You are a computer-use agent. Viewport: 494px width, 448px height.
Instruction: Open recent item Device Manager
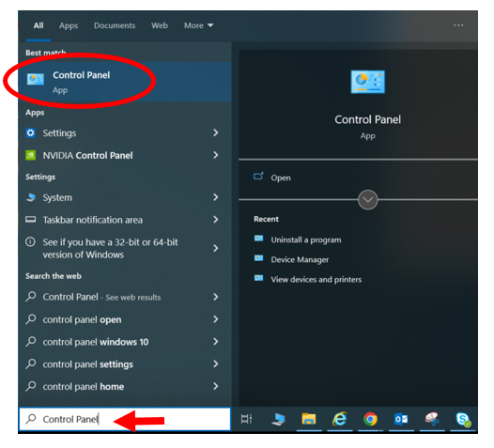tap(300, 259)
